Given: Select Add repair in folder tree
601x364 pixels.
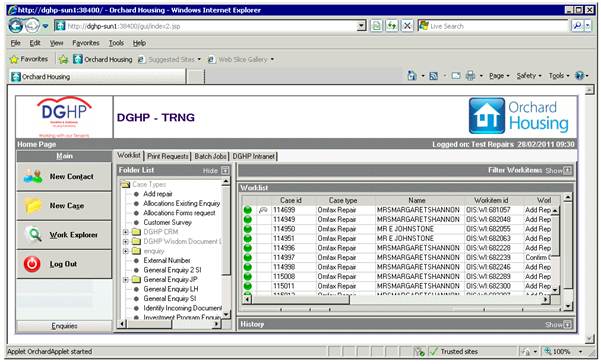Looking at the screenshot, I should (158, 194).
